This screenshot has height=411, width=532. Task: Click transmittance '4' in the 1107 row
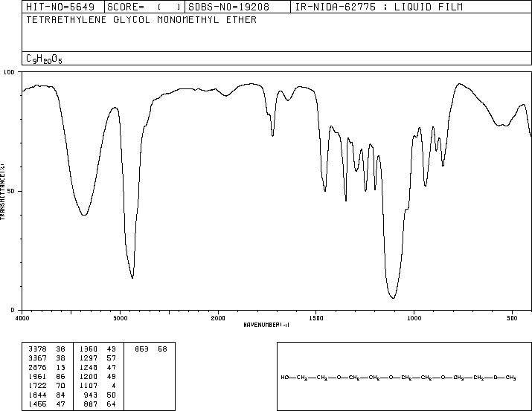tap(114, 386)
